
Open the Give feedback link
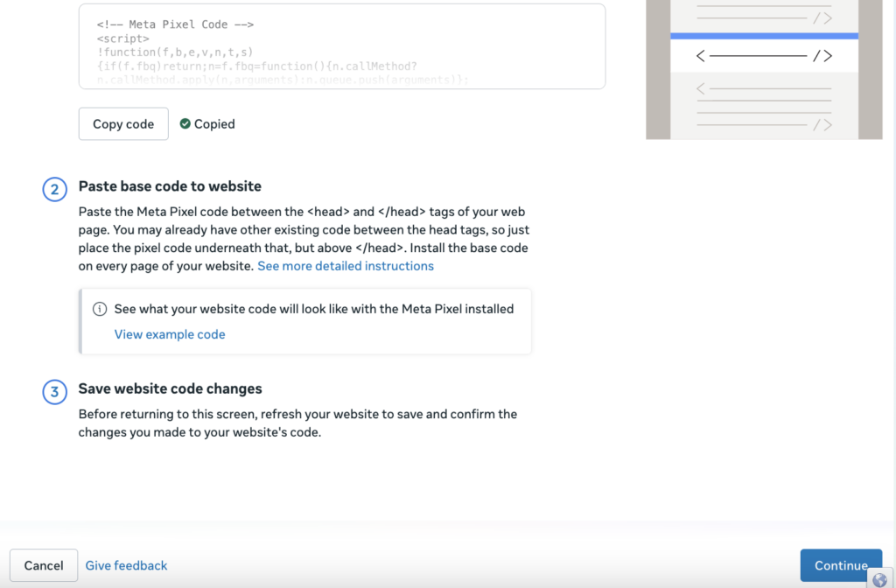click(126, 565)
